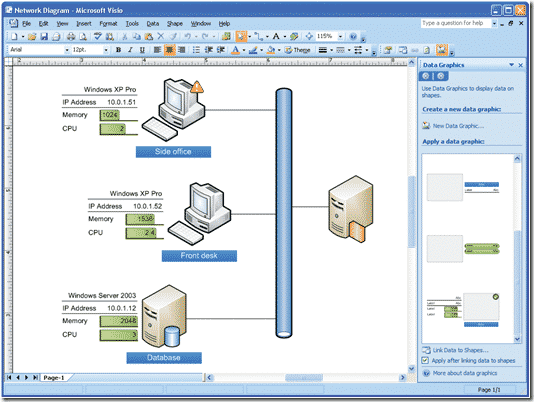Screen dimensions: 534x402
Task: Apply a bulleted list
Action: point(196,50)
